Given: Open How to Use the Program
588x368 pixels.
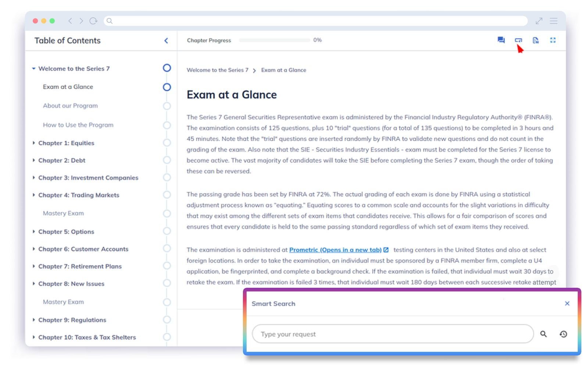Looking at the screenshot, I should coord(78,125).
